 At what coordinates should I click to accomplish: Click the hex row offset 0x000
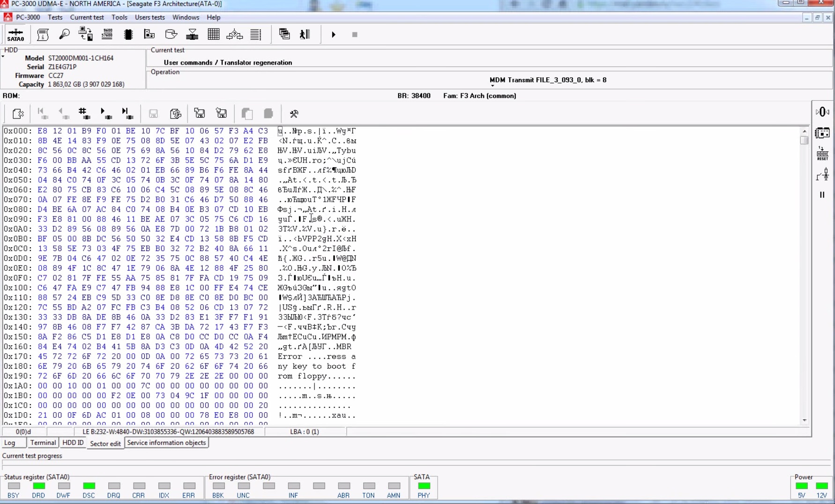[x=18, y=131]
